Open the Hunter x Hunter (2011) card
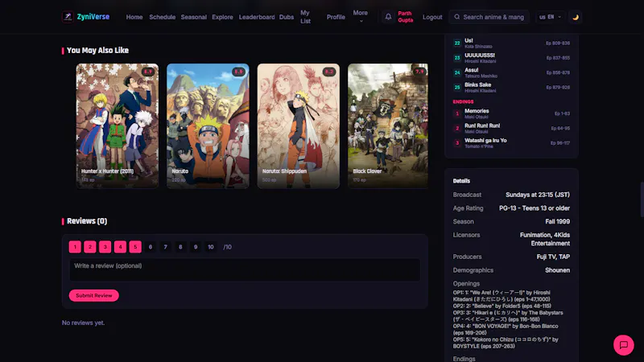Image resolution: width=644 pixels, height=362 pixels. pyautogui.click(x=117, y=126)
